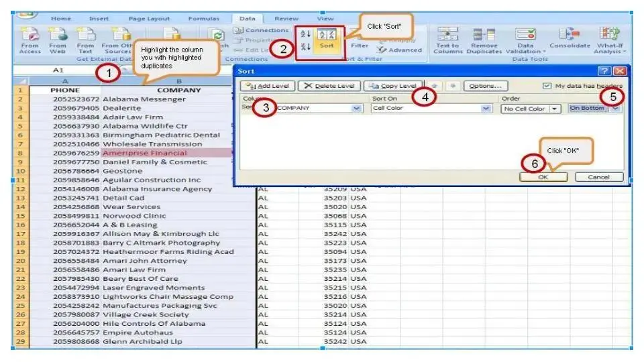Switch to the Formulas ribbon tab
The width and height of the screenshot is (644, 362).
[205, 19]
